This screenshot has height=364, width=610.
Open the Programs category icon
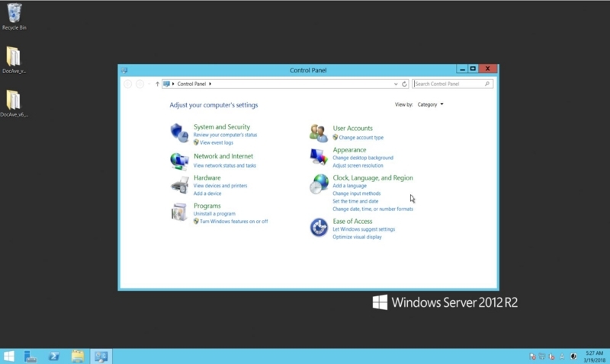tap(179, 212)
